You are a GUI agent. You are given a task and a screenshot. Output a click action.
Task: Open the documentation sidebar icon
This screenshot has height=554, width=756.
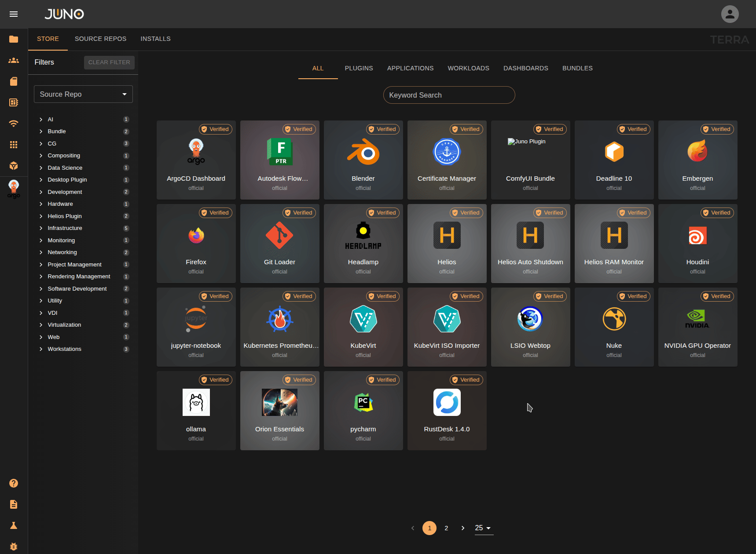tap(14, 504)
